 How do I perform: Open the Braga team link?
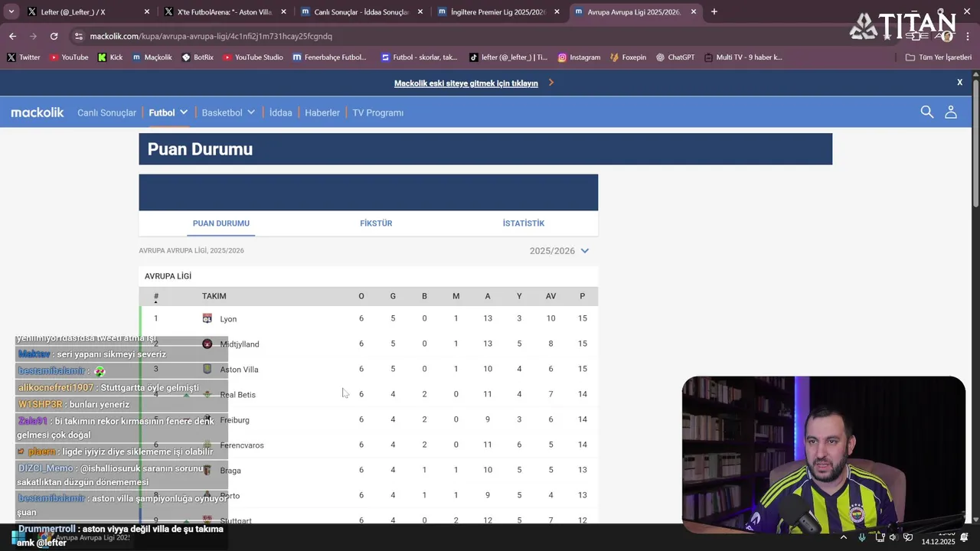(x=230, y=471)
